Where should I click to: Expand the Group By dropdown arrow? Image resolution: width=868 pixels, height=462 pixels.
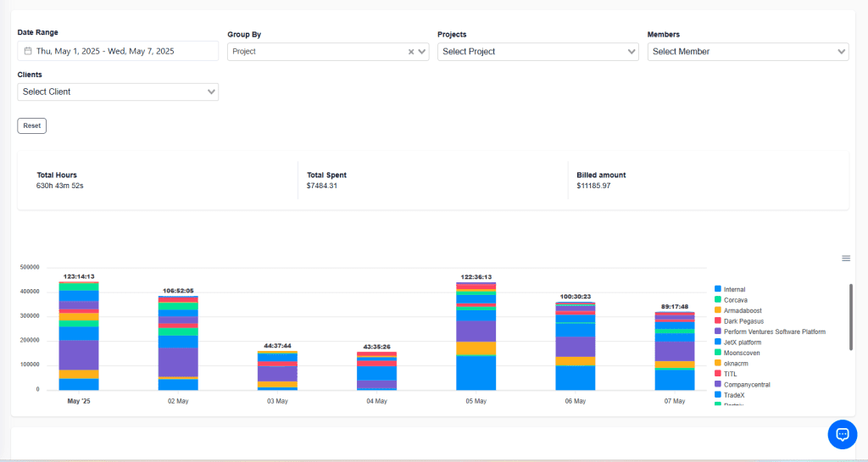(422, 52)
